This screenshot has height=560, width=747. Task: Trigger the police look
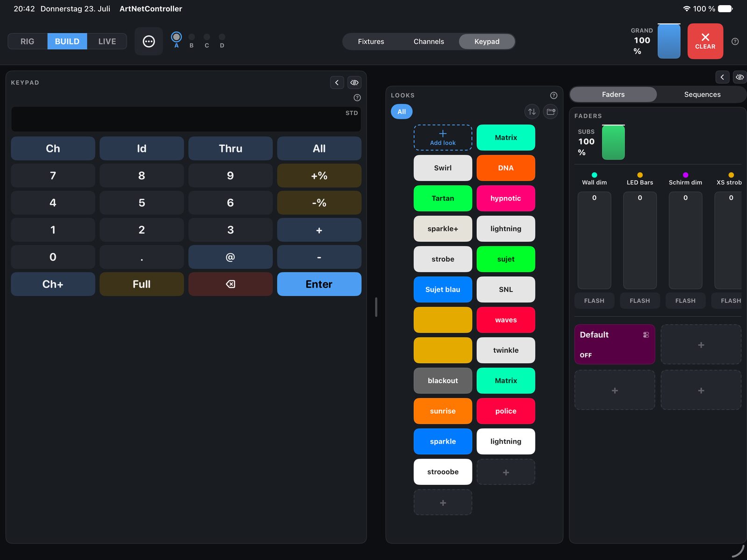pos(506,411)
